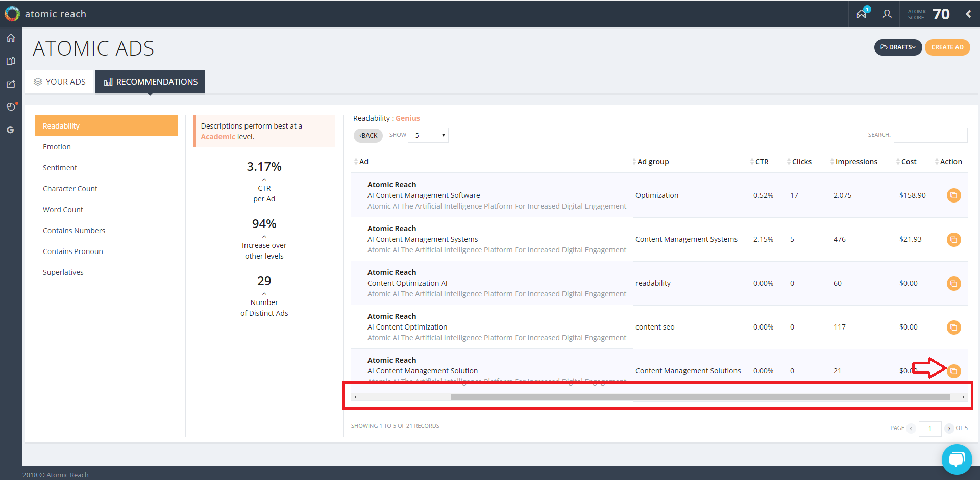Click the Genius readability link
The image size is (980, 480).
coord(407,118)
